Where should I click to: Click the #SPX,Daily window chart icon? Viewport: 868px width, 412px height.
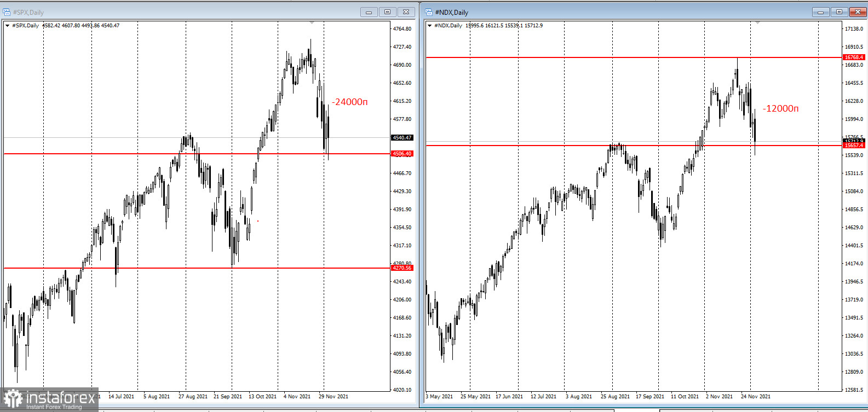click(x=7, y=12)
